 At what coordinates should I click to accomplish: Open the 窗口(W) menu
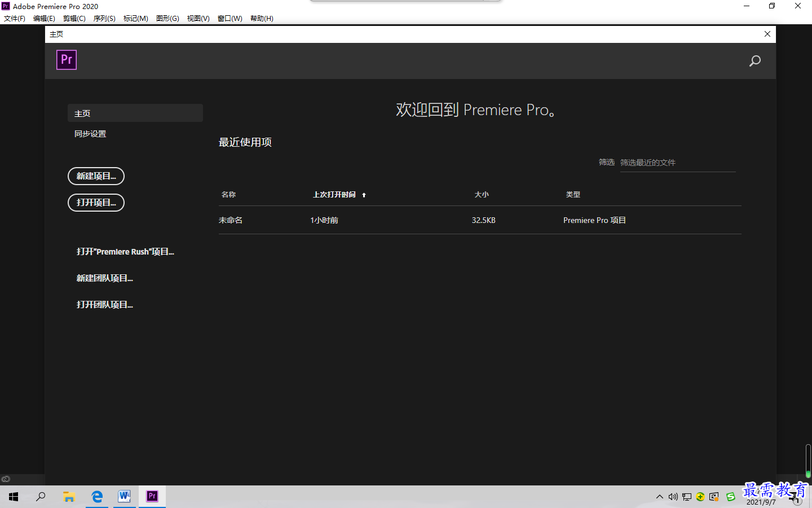[230, 19]
